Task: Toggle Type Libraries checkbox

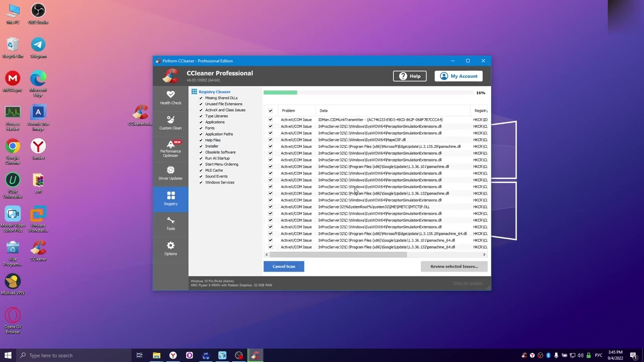Action: [201, 116]
